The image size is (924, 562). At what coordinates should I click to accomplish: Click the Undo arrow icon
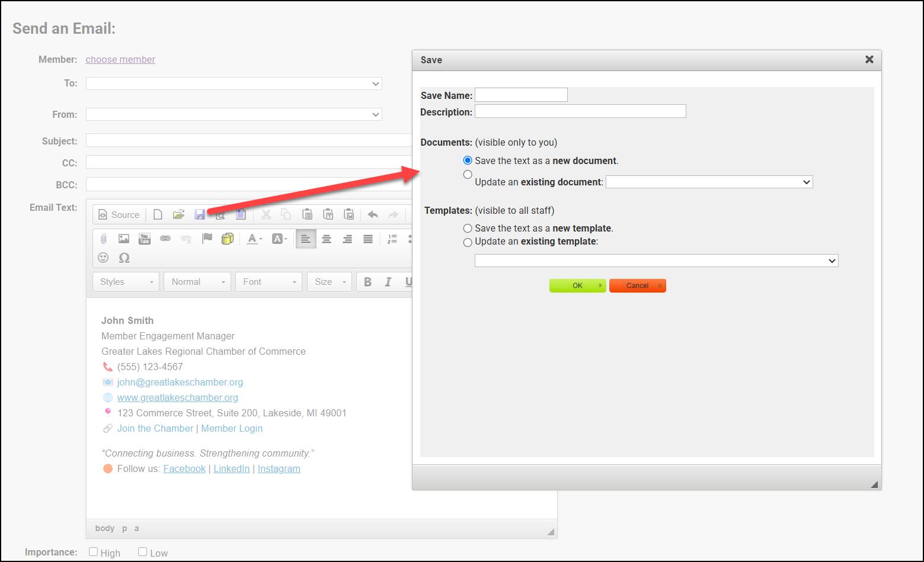pyautogui.click(x=373, y=214)
